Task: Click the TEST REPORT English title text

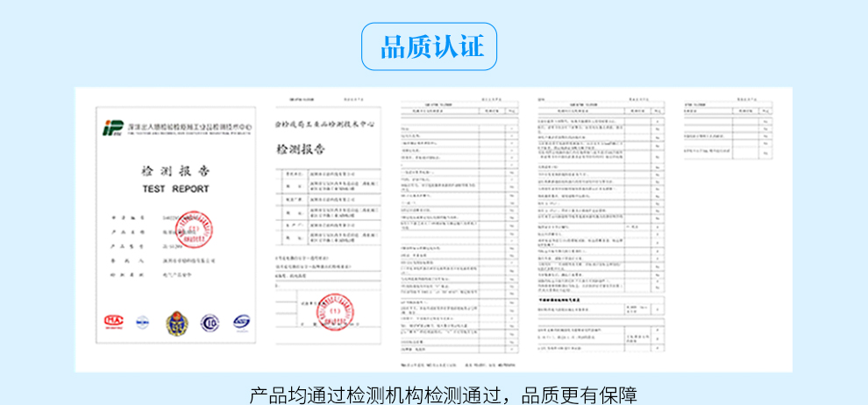Action: pyautogui.click(x=175, y=188)
